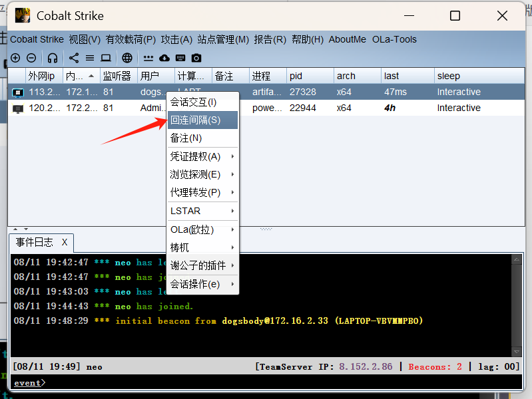Screen dimensions: 532x399
Task: Sort by the last column header
Action: pos(407,76)
